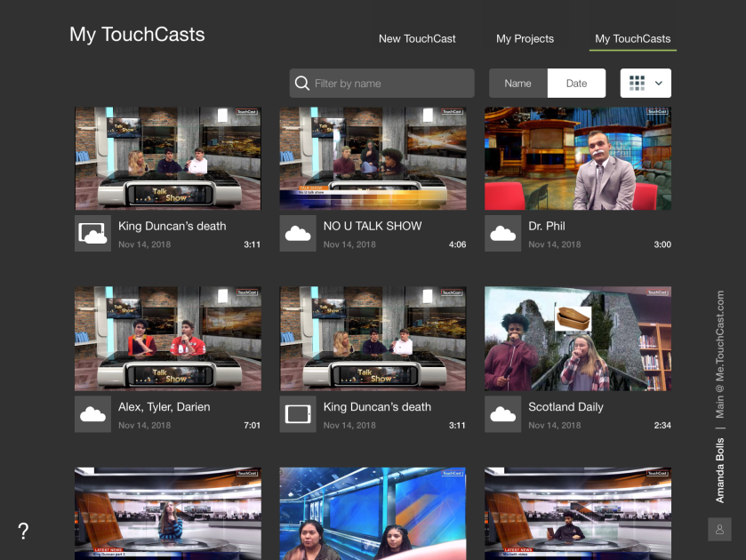Screen dimensions: 746x560
Task: Switch to the New TouchCast tab
Action: pyautogui.click(x=417, y=39)
